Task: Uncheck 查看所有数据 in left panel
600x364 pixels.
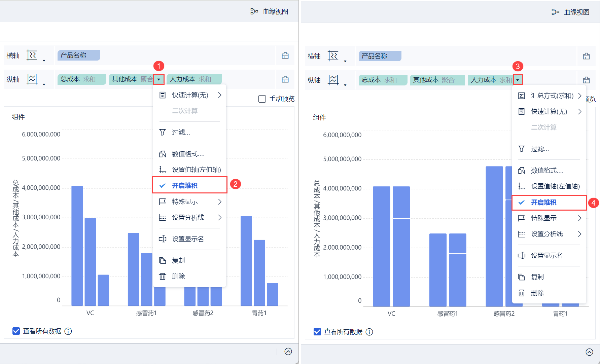Action: click(16, 331)
